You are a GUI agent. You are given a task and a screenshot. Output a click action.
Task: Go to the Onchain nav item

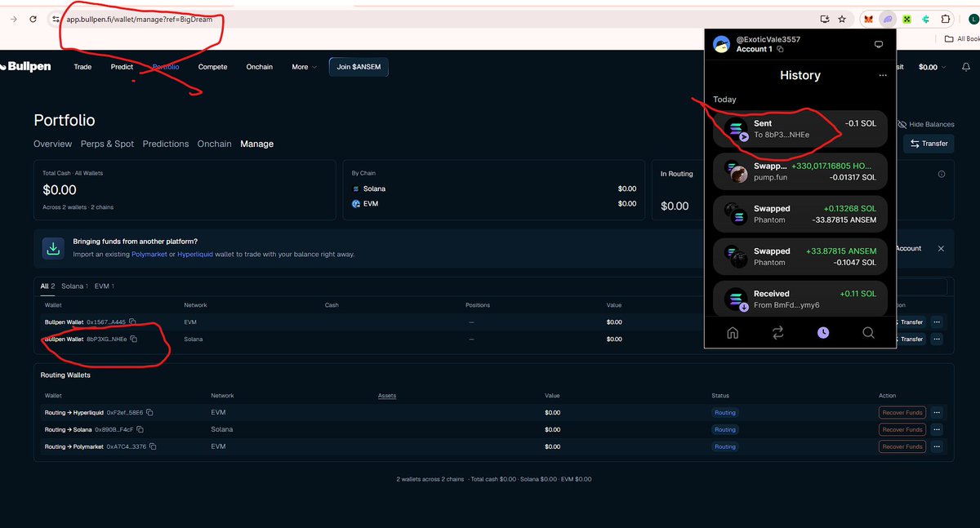[260, 67]
